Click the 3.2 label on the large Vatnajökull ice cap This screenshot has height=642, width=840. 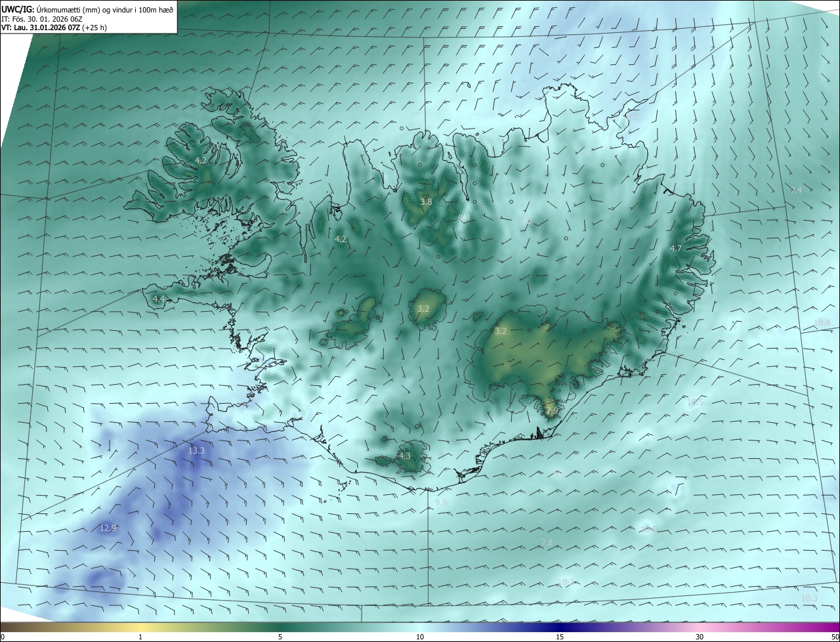501,331
